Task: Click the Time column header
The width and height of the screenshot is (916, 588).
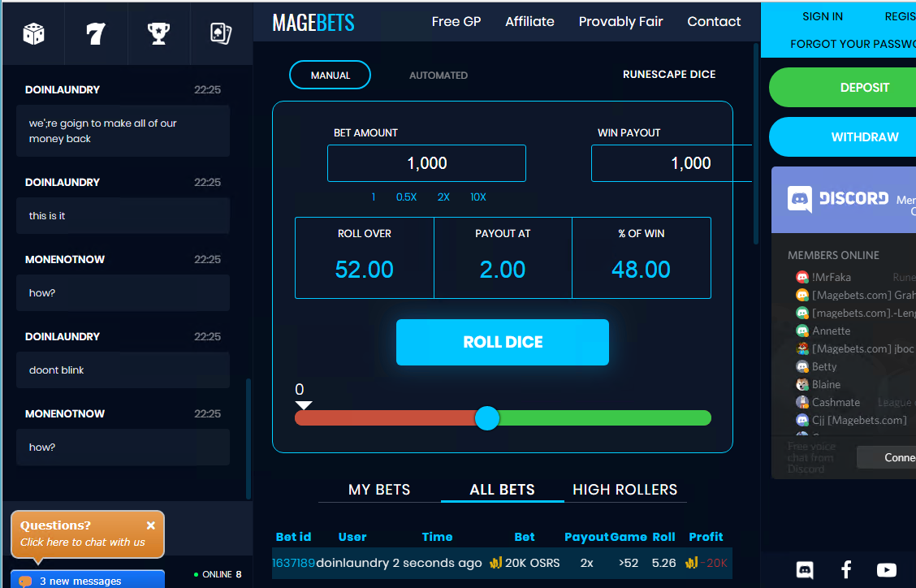Action: click(x=437, y=537)
